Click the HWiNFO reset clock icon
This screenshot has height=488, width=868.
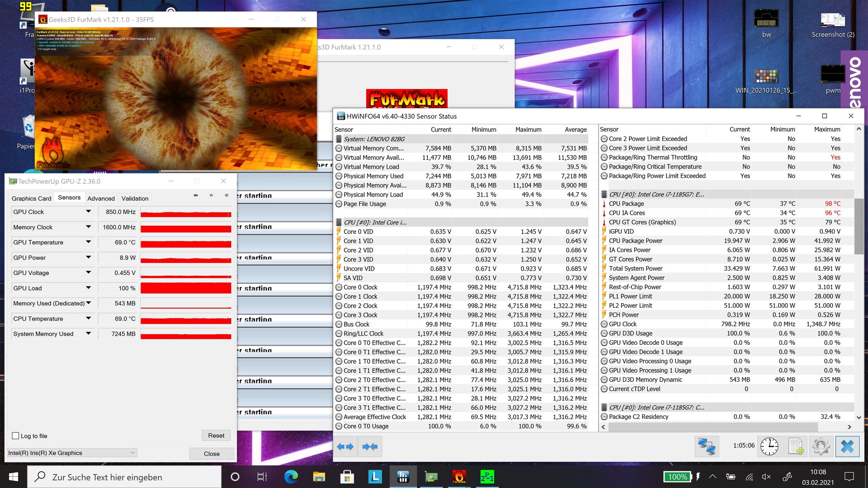tap(769, 446)
